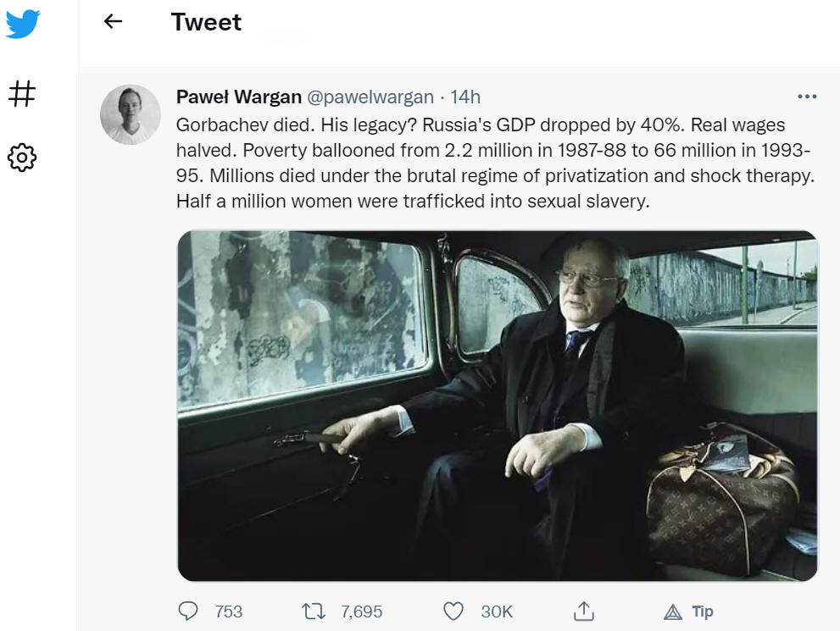Screen dimensions: 840x631
Task: Click the 753 replies count
Action: [229, 612]
